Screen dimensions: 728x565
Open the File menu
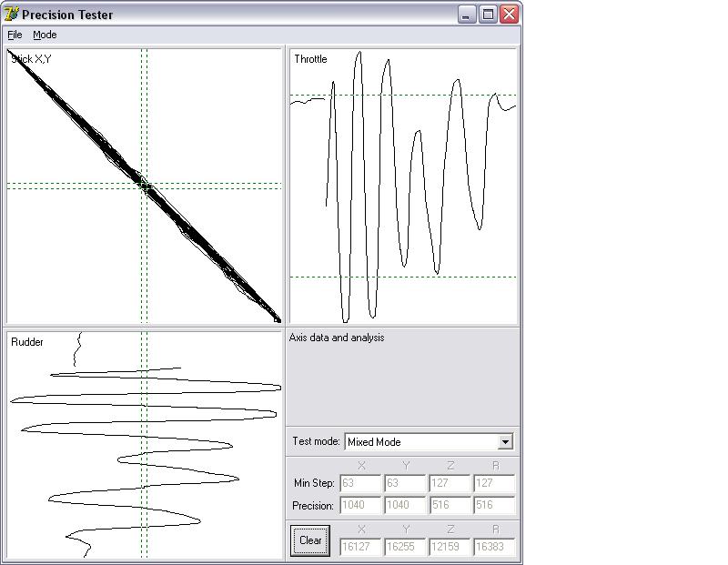click(x=15, y=35)
